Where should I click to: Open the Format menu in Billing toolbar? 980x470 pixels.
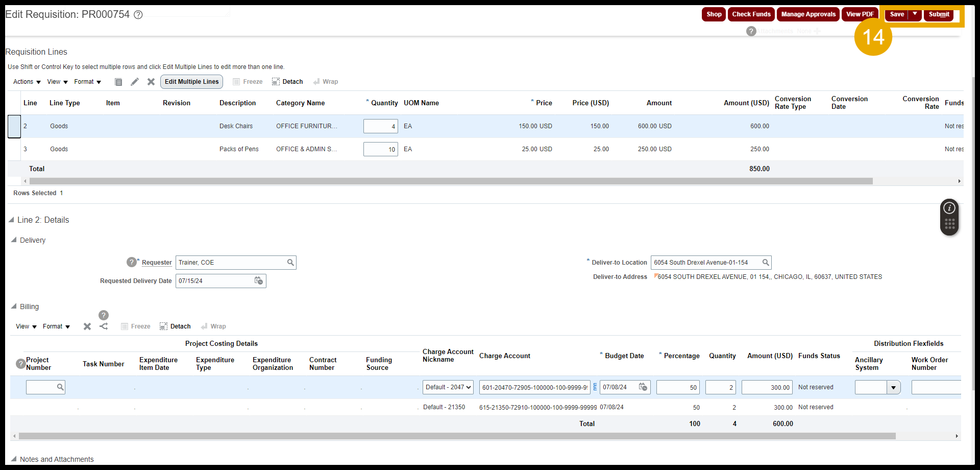[56, 326]
